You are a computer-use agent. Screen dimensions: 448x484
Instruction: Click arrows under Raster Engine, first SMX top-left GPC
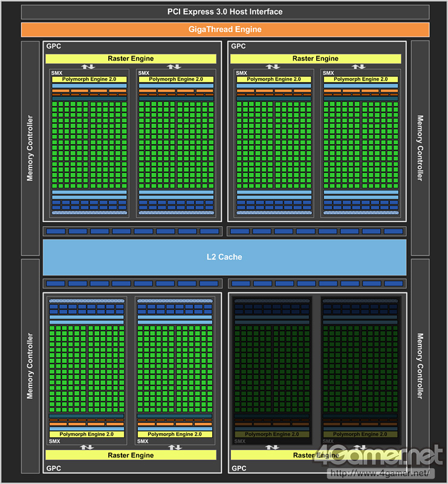[88, 67]
